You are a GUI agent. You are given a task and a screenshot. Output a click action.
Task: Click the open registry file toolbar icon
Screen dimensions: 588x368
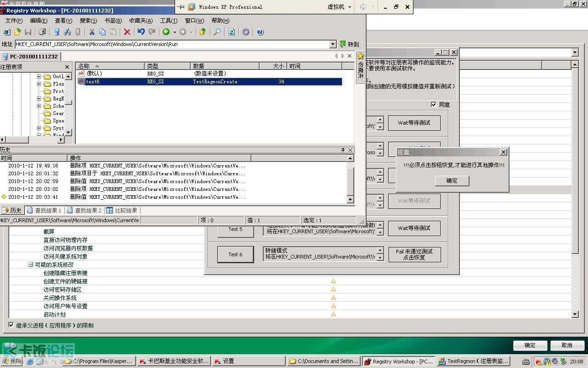pyautogui.click(x=17, y=32)
